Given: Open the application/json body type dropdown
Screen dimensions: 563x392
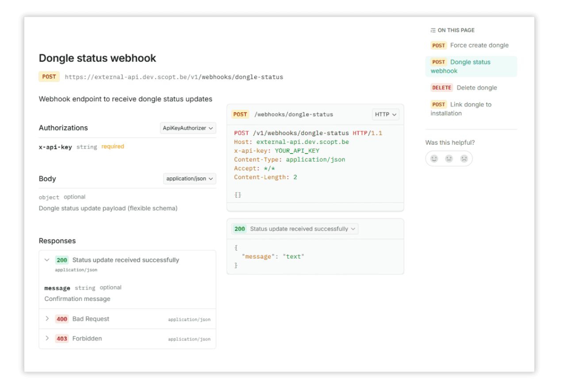Looking at the screenshot, I should pos(190,179).
